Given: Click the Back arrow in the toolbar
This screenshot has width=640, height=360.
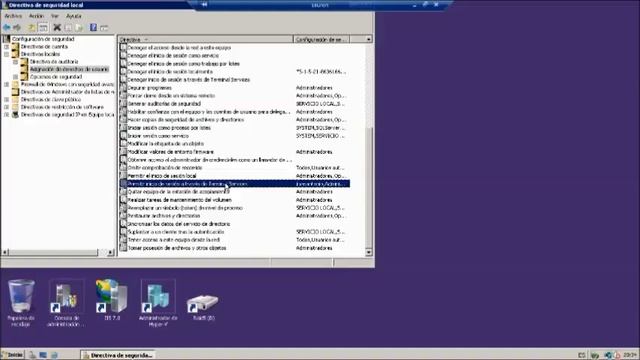Looking at the screenshot, I should click(7, 27).
